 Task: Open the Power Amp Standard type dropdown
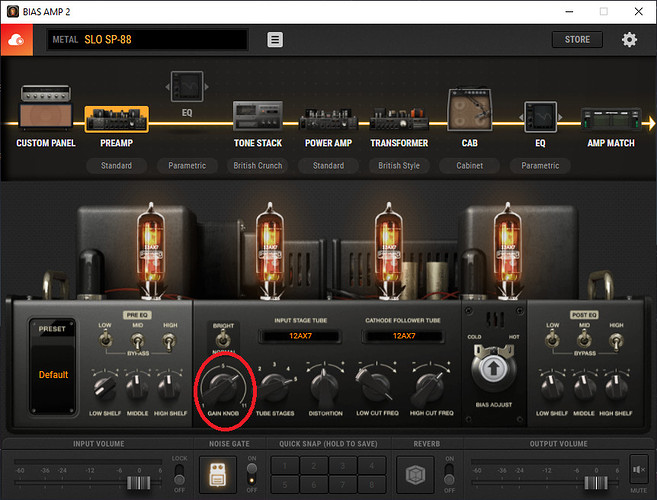pos(328,166)
